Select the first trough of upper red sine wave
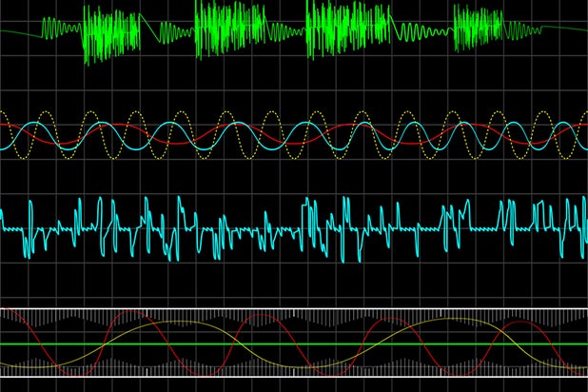The width and height of the screenshot is (588, 392). pyautogui.click(x=65, y=144)
